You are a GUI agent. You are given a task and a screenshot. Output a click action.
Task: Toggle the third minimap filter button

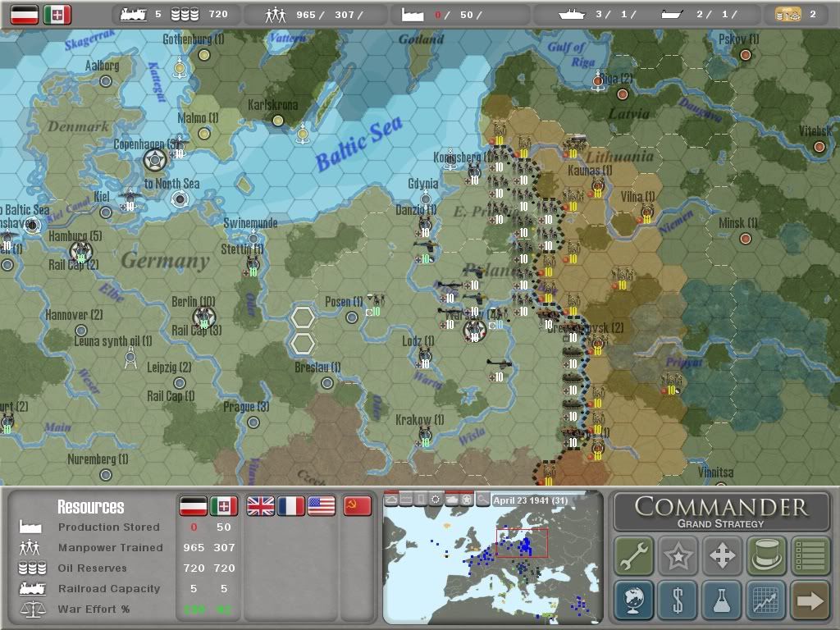click(x=422, y=500)
